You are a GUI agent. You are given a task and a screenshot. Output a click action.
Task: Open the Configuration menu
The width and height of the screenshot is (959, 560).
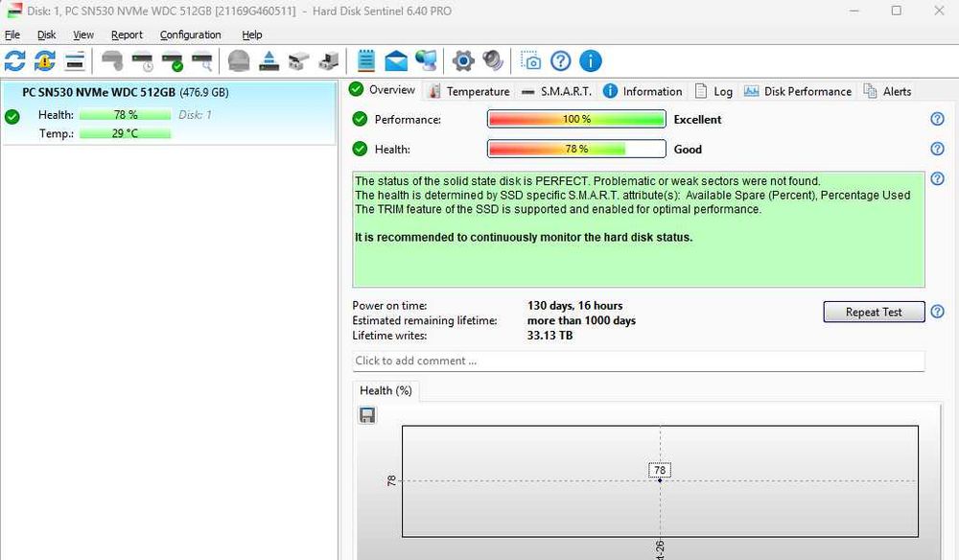[190, 35]
